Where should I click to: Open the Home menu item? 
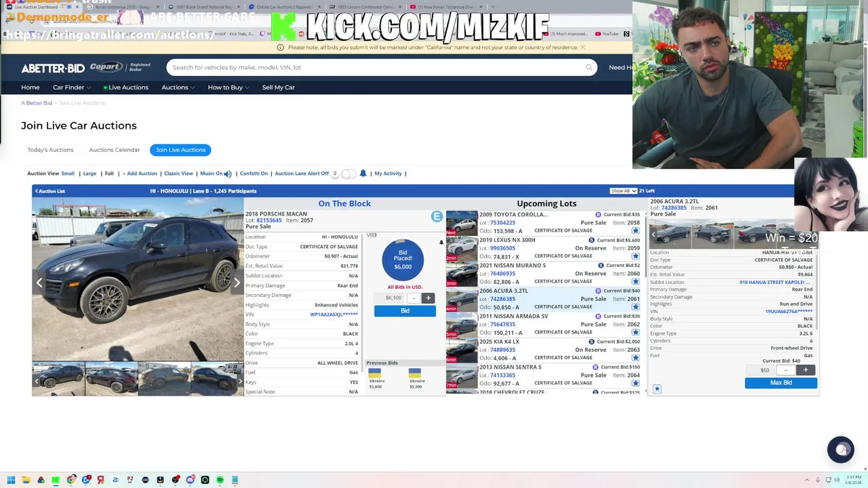31,87
